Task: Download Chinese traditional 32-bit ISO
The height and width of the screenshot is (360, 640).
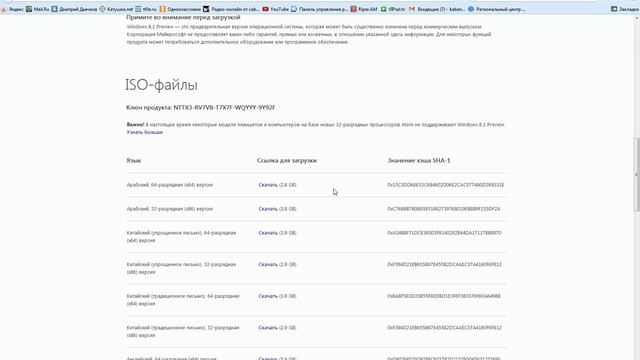Action: 268,328
